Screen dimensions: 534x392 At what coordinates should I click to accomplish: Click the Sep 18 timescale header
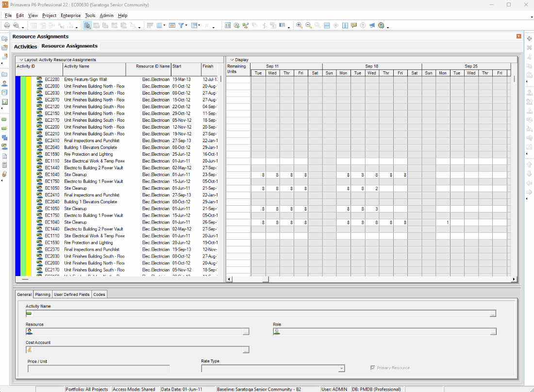(372, 66)
